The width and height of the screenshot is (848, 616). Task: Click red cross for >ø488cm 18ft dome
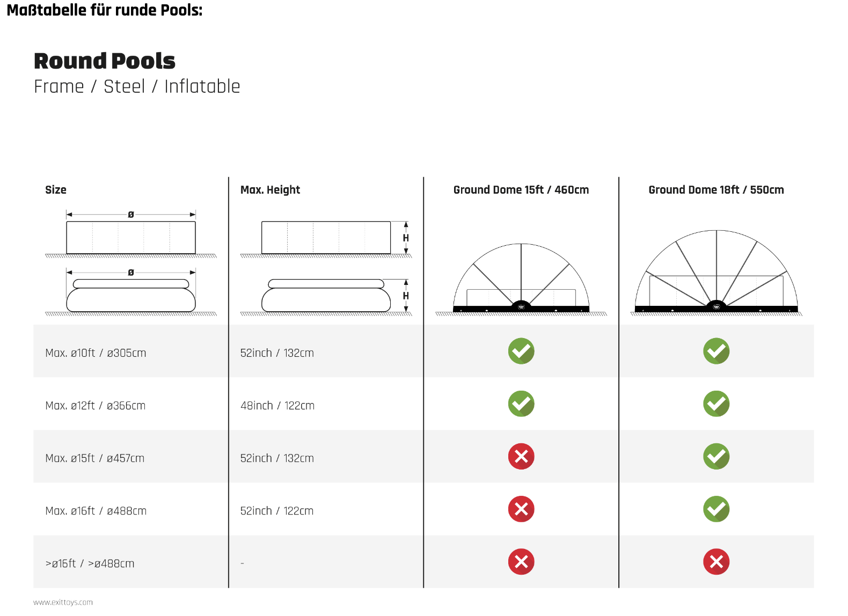[716, 562]
